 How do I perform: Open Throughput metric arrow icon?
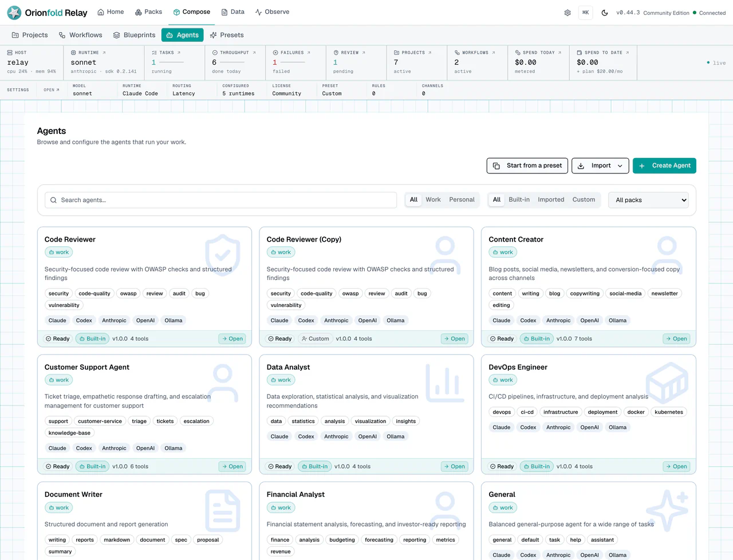254,53
